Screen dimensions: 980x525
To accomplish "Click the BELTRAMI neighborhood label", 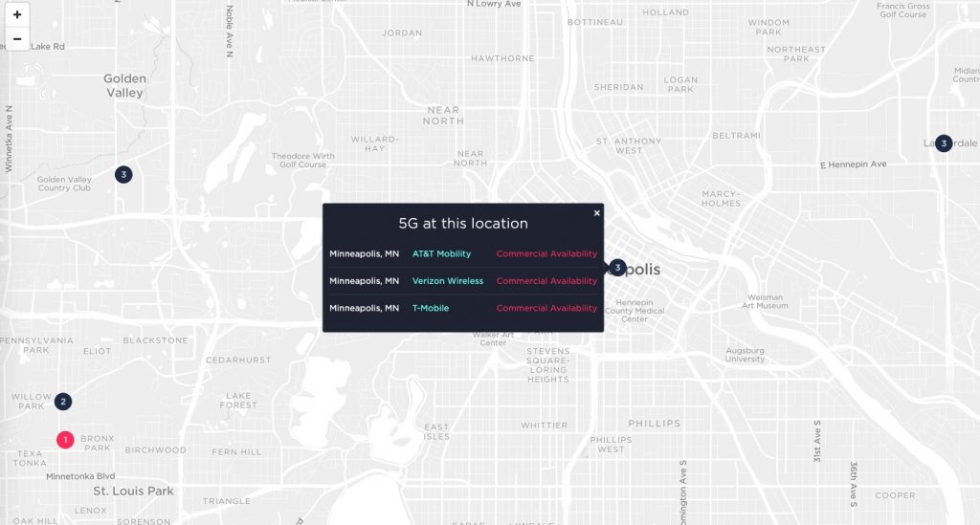I will click(x=736, y=136).
